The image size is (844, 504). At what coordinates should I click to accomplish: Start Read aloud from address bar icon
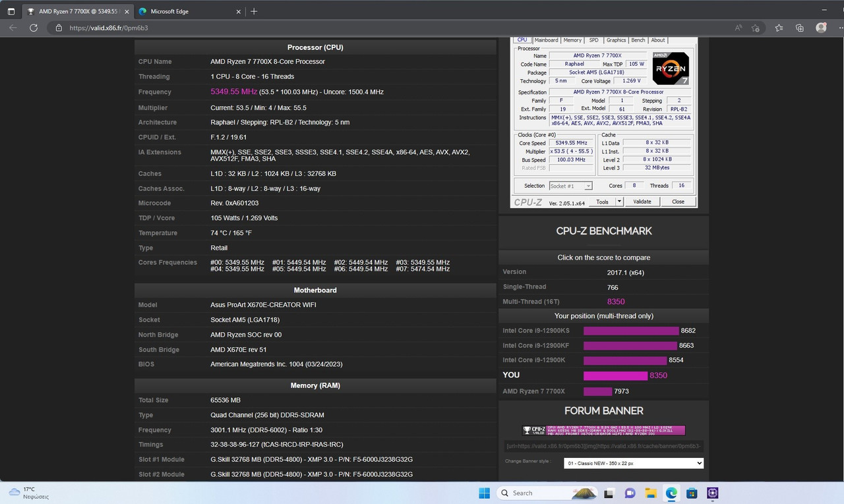[x=738, y=28]
